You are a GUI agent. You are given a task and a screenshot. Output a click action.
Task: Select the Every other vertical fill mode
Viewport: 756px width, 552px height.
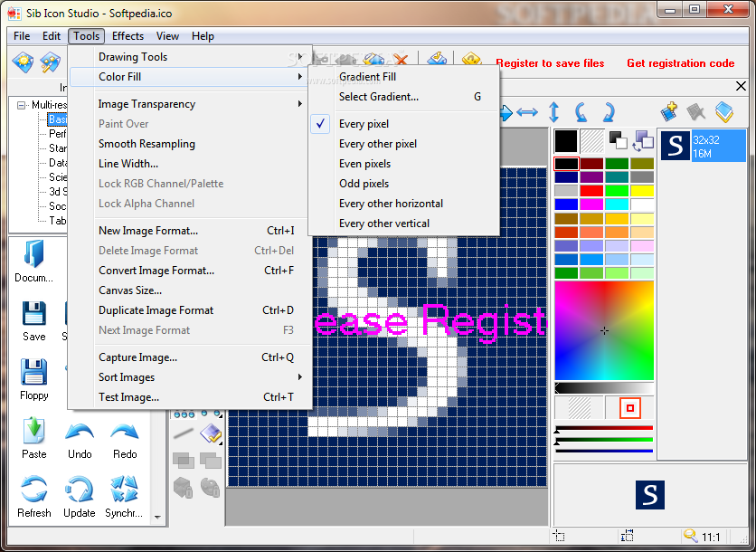coord(404,224)
